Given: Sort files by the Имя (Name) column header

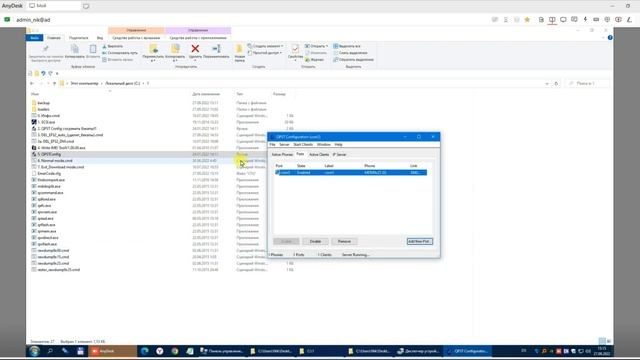Looking at the screenshot, I should coord(35,94).
